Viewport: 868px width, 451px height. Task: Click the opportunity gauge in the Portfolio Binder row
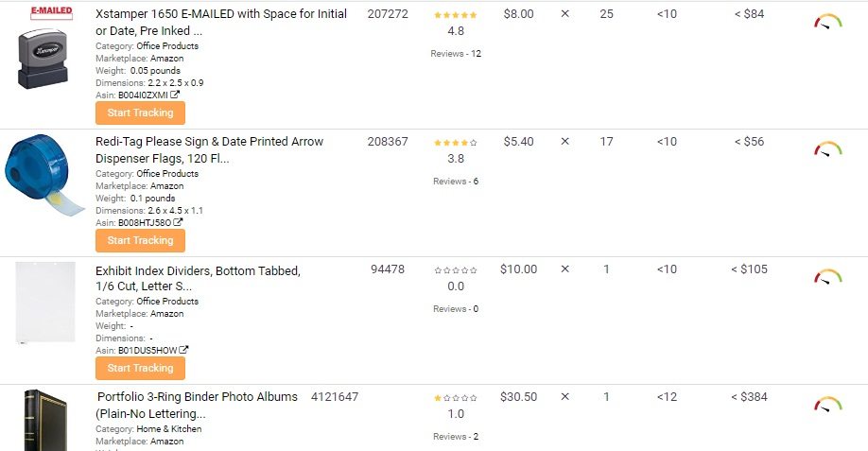827,405
